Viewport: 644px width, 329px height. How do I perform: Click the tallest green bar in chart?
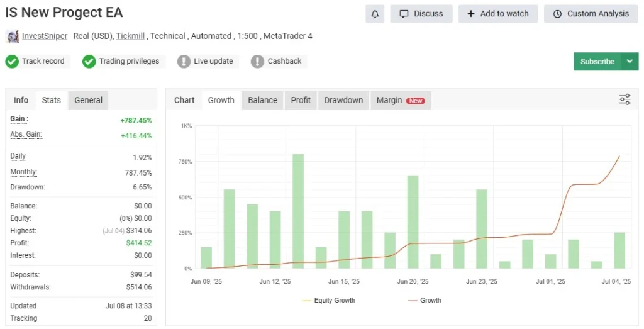(298, 211)
